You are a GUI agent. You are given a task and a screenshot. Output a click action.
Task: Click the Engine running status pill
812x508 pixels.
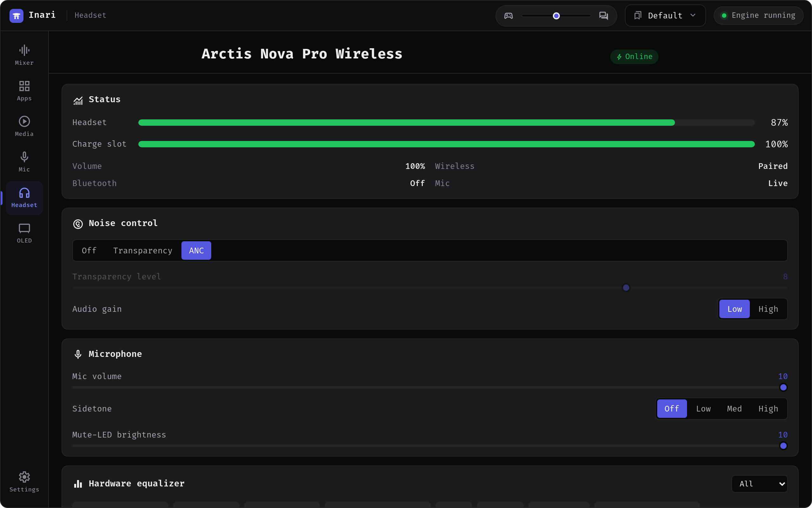coord(758,16)
